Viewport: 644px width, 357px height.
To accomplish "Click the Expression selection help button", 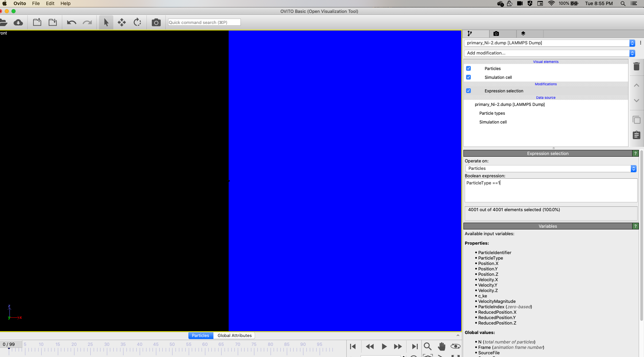I will (x=636, y=154).
